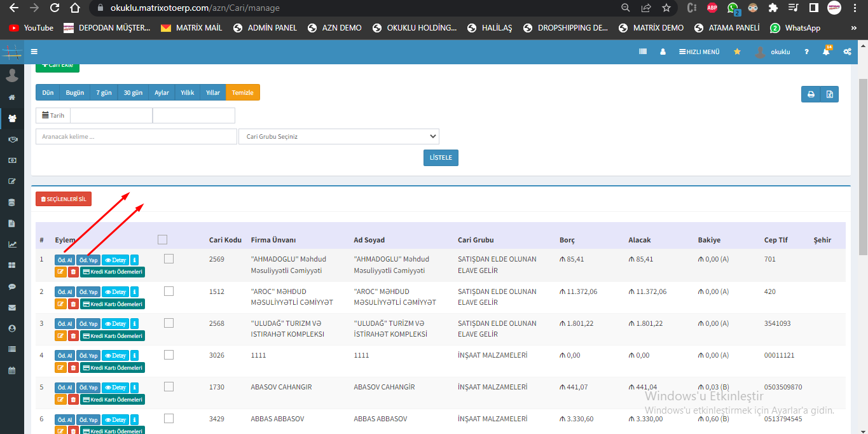Image resolution: width=868 pixels, height=434 pixels.
Task: Delete row 1 with red trash icon
Action: coord(73,272)
